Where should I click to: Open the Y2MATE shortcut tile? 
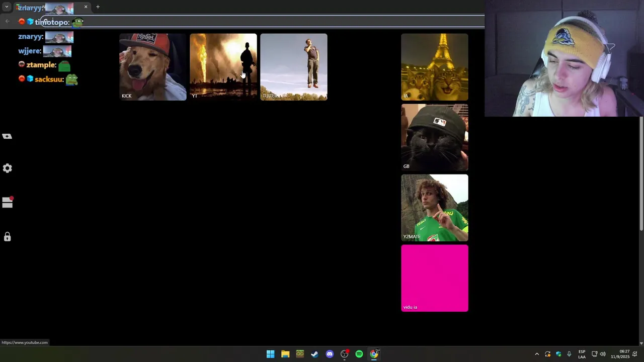435,208
